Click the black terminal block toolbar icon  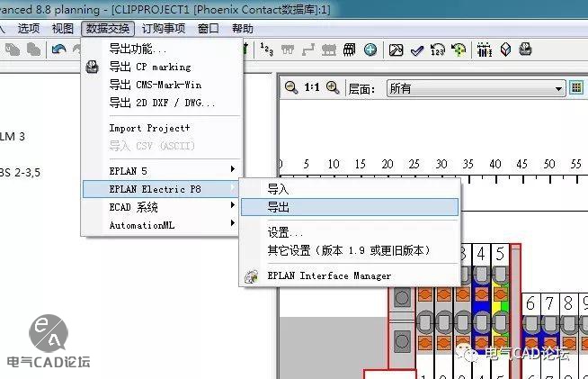point(349,50)
